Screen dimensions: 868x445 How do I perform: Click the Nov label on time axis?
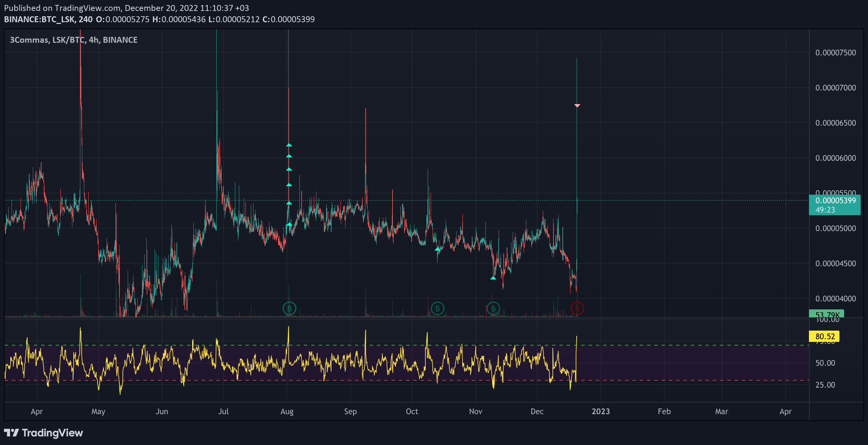coord(475,411)
